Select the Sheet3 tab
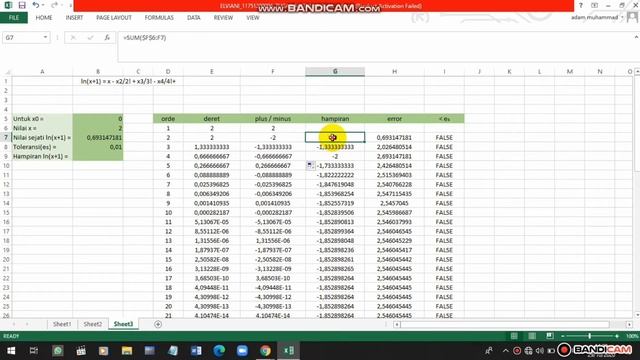Viewport: 640px width, 360px height. point(123,324)
